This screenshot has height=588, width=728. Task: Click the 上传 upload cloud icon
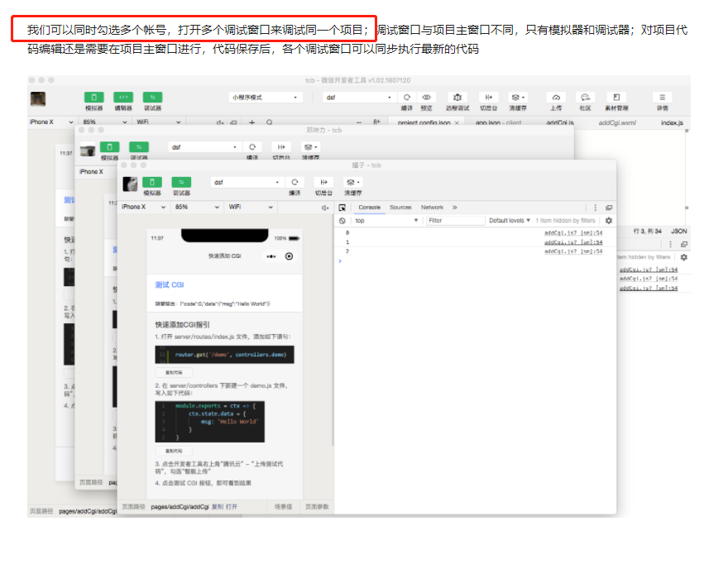click(556, 97)
